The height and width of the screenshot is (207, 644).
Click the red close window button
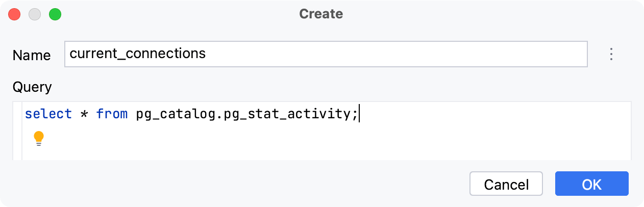[14, 14]
